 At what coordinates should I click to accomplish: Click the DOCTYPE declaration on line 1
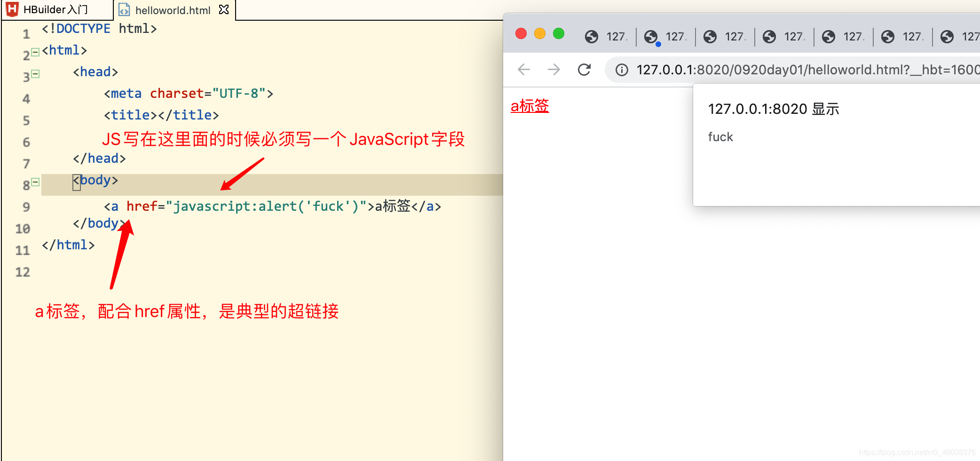(x=99, y=29)
